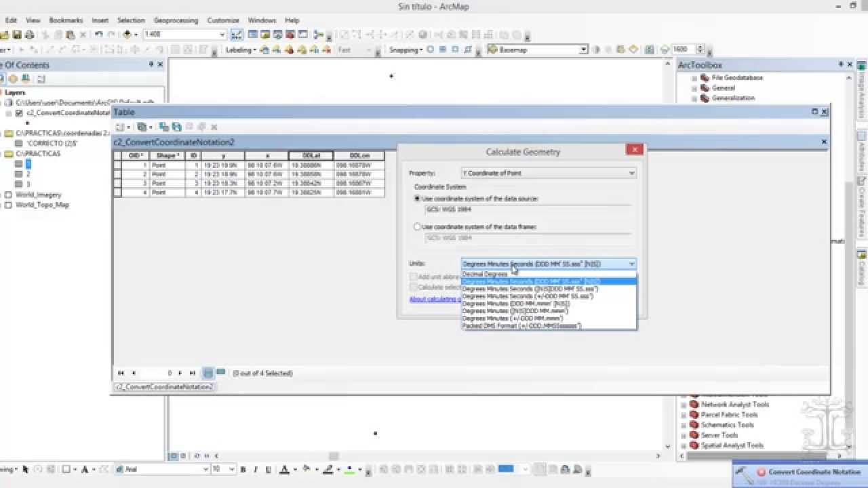Show selected records view button in table
Screen dimensions: 868x488
coord(220,373)
